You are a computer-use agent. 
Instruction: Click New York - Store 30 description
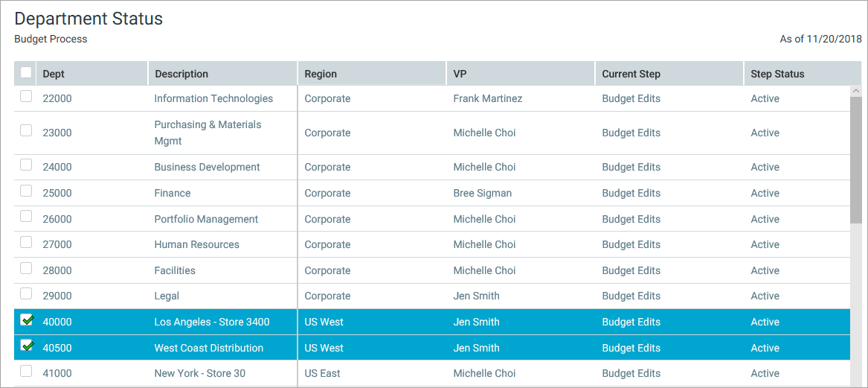click(x=200, y=374)
